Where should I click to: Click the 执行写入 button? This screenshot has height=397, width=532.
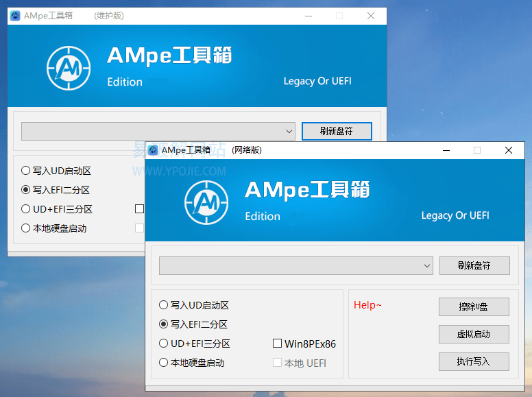[474, 362]
